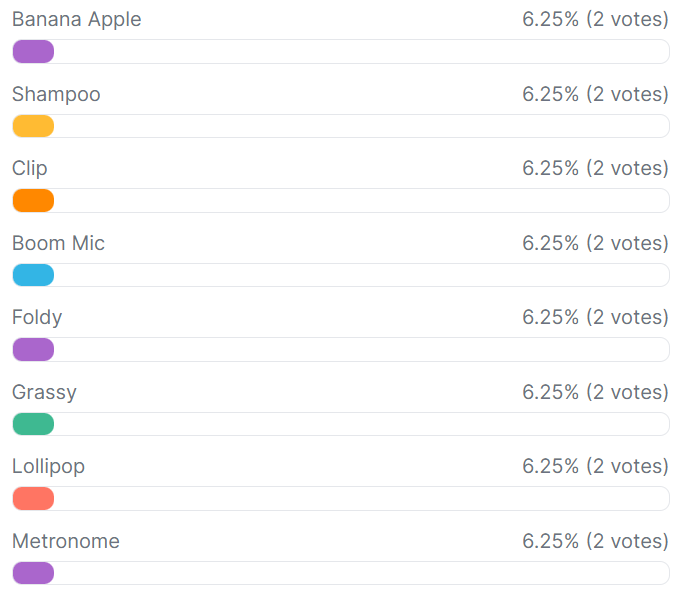This screenshot has height=589, width=690.
Task: Select the Grassy option label
Action: (x=44, y=392)
